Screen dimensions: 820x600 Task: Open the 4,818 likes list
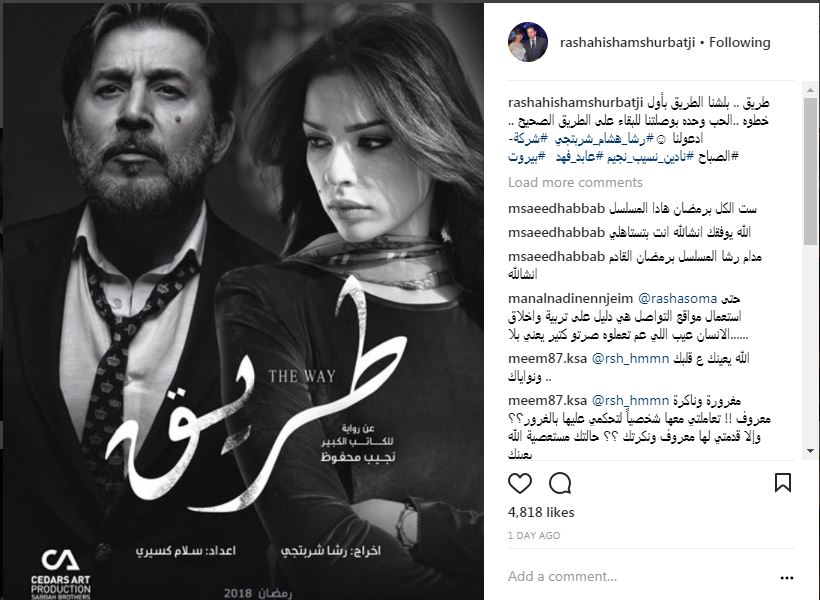click(541, 512)
